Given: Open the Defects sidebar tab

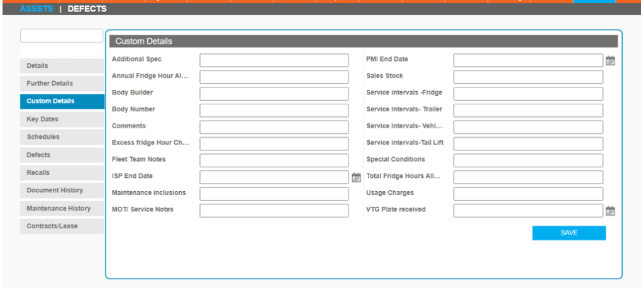Looking at the screenshot, I should pos(62,155).
